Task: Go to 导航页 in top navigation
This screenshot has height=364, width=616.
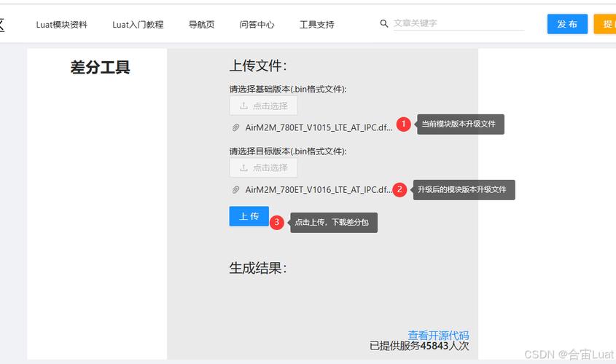Action: [201, 25]
